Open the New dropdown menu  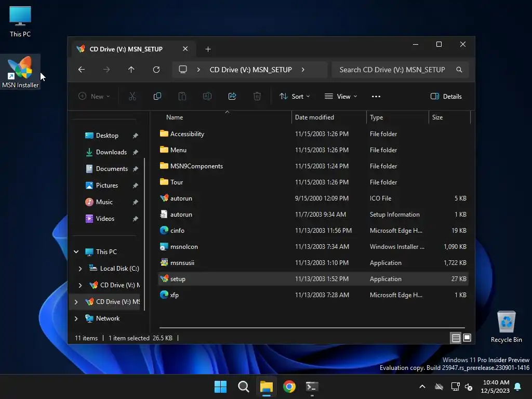pos(95,96)
